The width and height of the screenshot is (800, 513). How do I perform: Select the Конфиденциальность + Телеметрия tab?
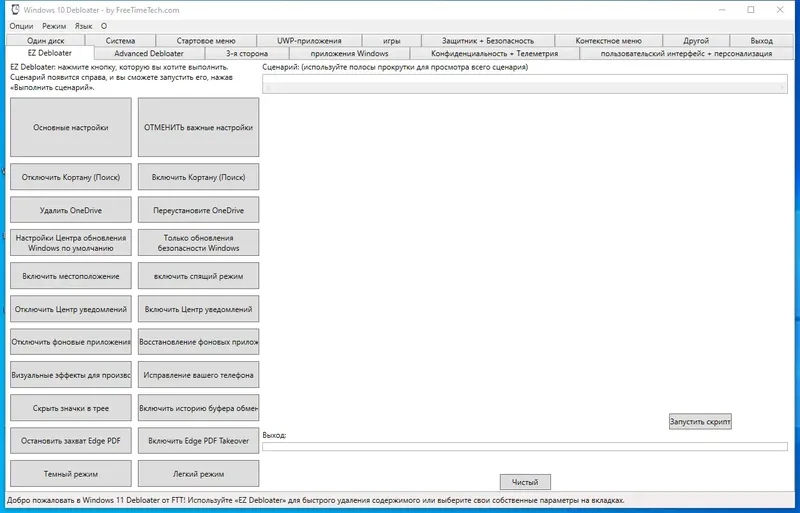(x=494, y=53)
